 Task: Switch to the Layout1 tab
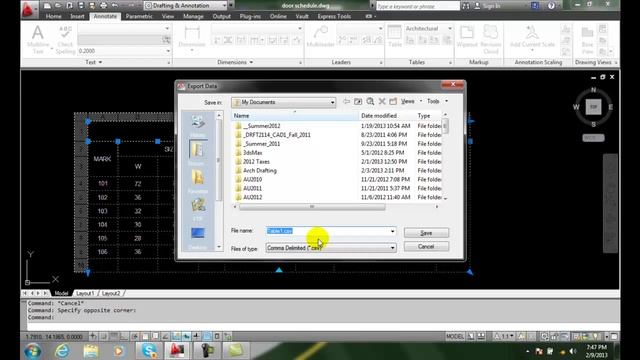coord(85,293)
